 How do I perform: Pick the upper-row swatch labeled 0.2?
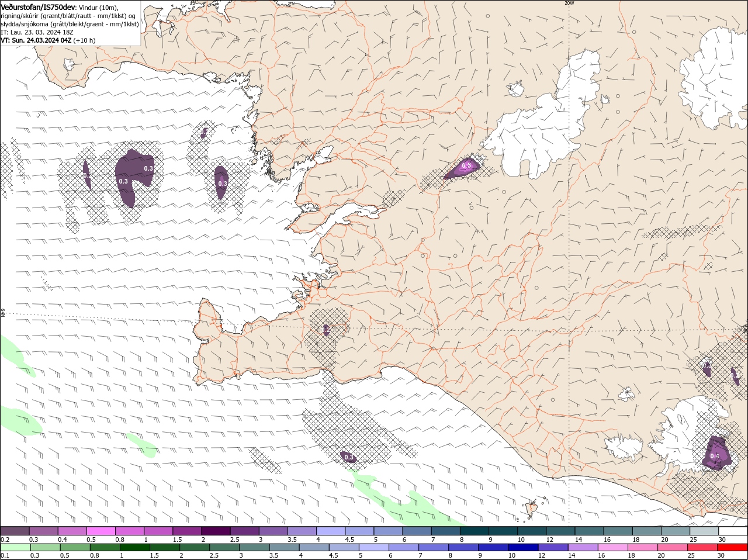click(15, 531)
